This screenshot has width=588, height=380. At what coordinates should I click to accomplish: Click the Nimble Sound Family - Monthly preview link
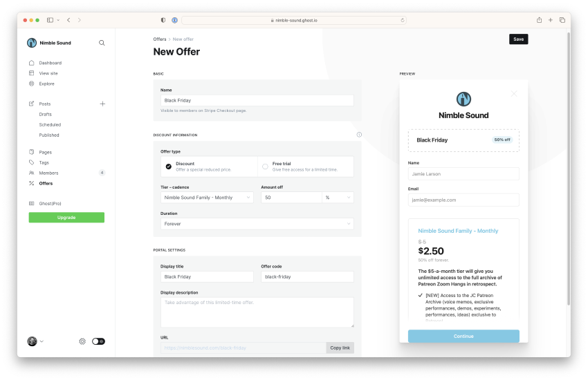point(458,231)
